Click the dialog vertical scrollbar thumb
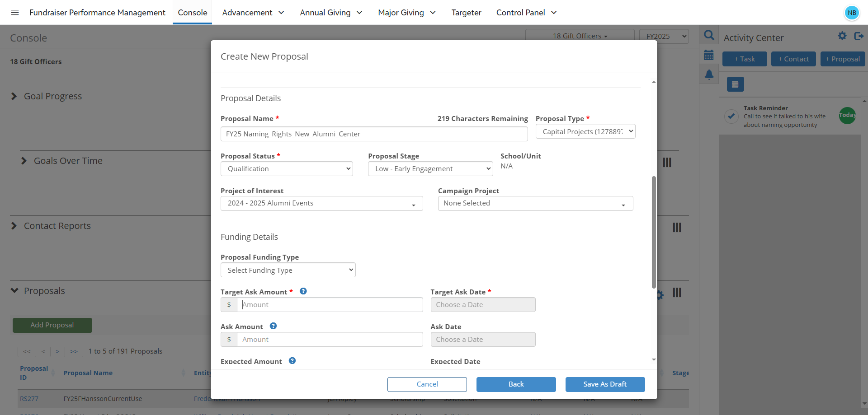This screenshot has height=415, width=868. 654,232
